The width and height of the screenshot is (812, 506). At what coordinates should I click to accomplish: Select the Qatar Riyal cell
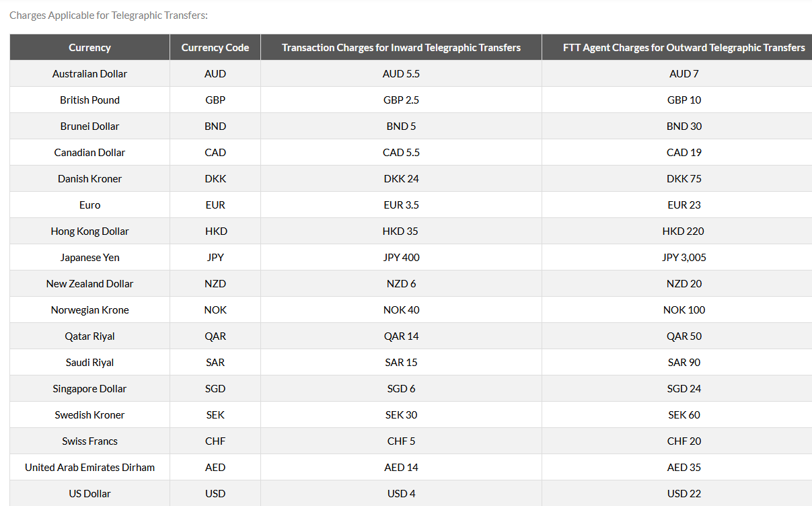click(x=89, y=336)
